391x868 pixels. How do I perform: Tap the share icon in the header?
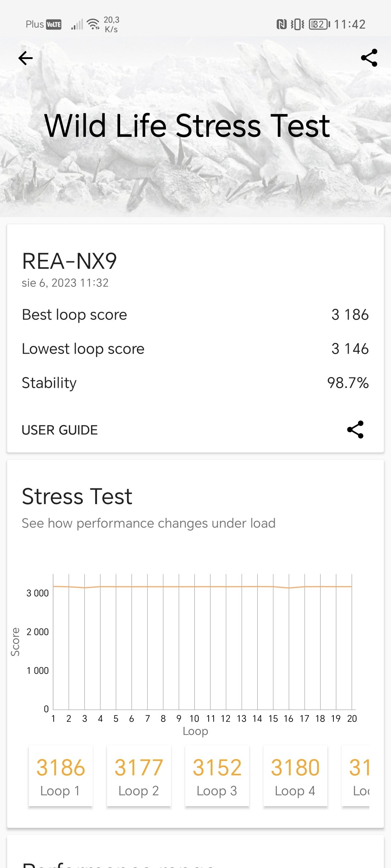tap(369, 58)
